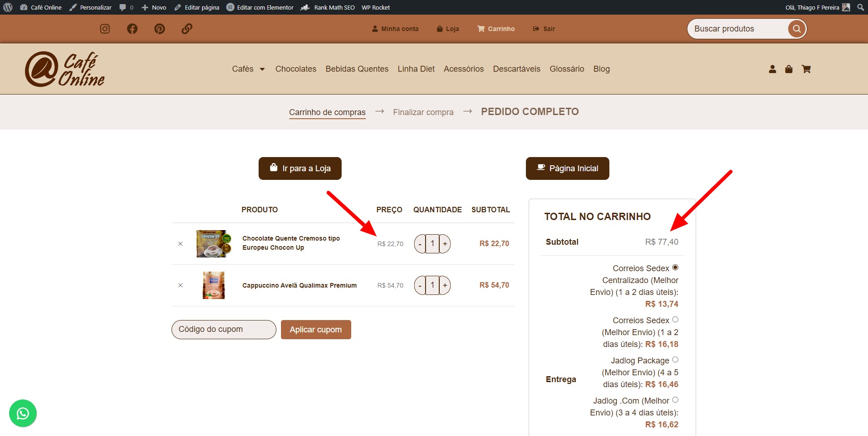Viewport: 868px width, 436px height.
Task: Click the Aplicar cupom button
Action: point(316,330)
